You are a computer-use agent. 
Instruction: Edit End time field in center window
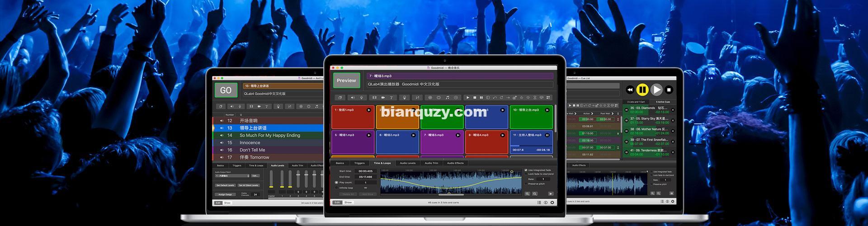click(365, 177)
